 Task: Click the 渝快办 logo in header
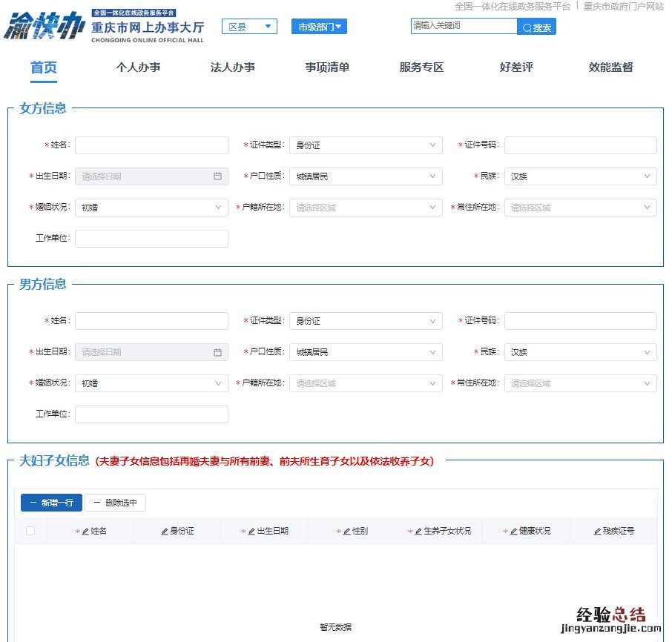click(x=45, y=27)
